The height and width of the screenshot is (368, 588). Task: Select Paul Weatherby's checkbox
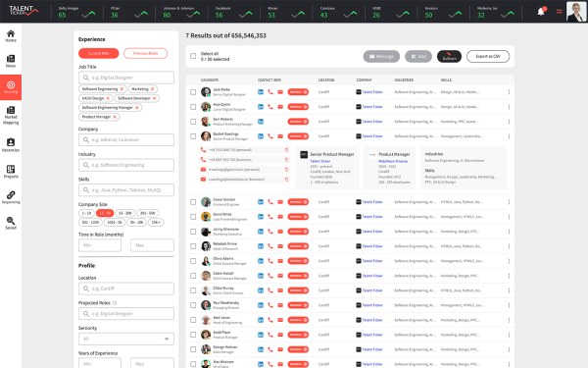click(x=193, y=305)
